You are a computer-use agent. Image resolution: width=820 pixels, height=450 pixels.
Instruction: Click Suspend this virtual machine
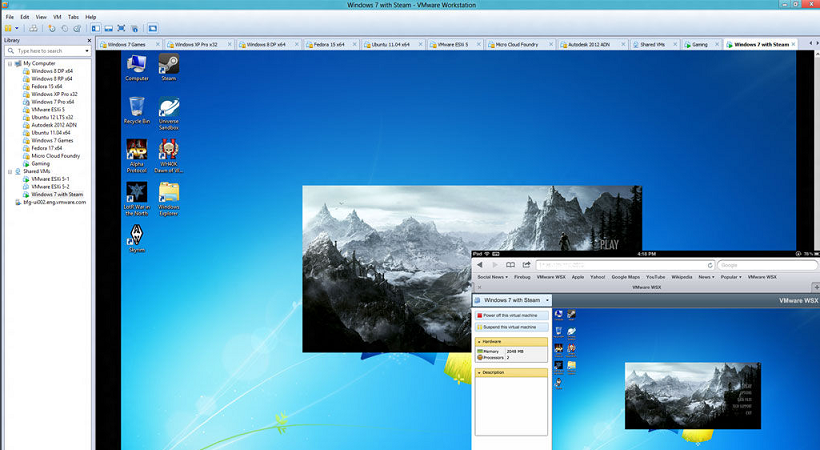click(511, 327)
